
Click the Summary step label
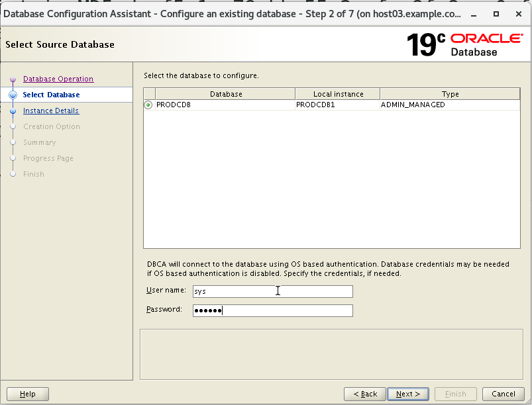39,142
